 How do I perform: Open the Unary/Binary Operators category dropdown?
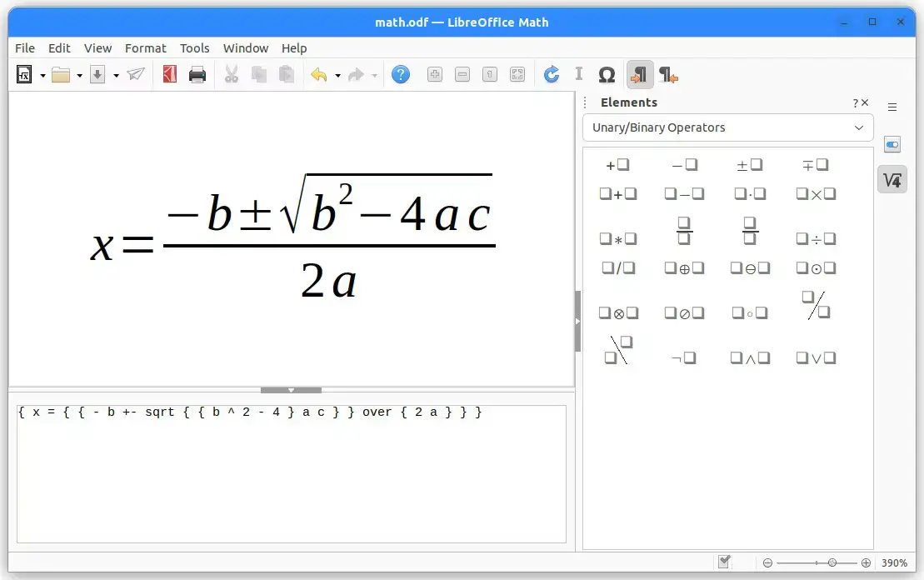[x=727, y=127]
